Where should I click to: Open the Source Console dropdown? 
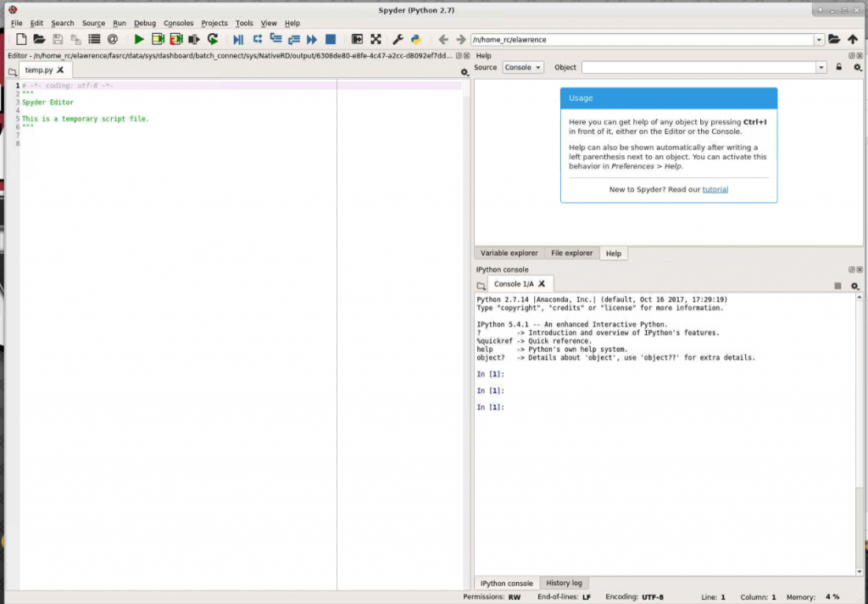[x=523, y=67]
